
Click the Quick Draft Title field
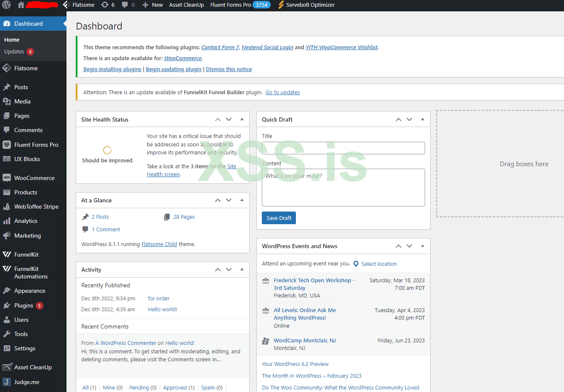[343, 148]
